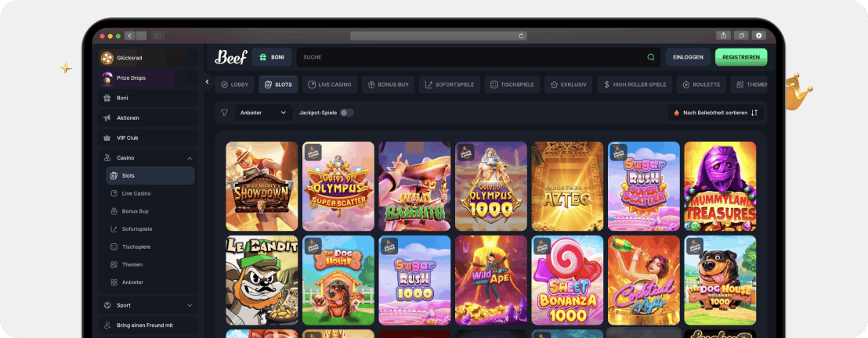Open Prize Drops in sidebar
Screen dimensions: 868x338
coord(148,78)
